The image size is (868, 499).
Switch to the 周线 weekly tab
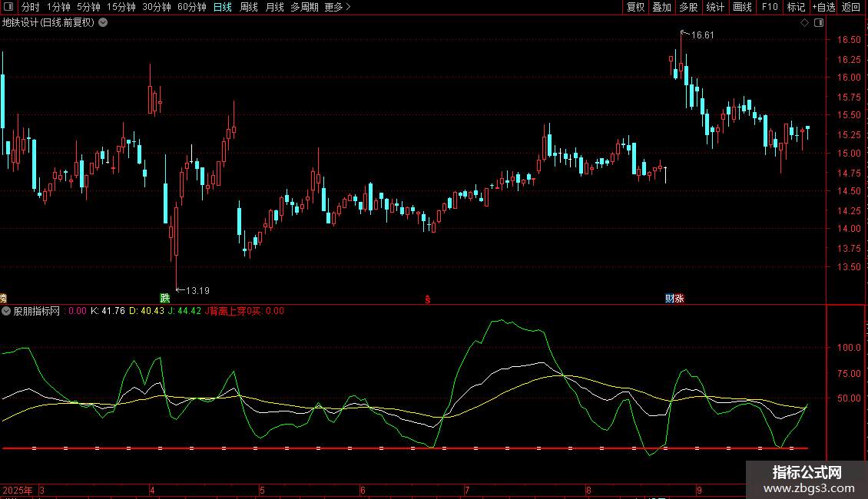249,8
